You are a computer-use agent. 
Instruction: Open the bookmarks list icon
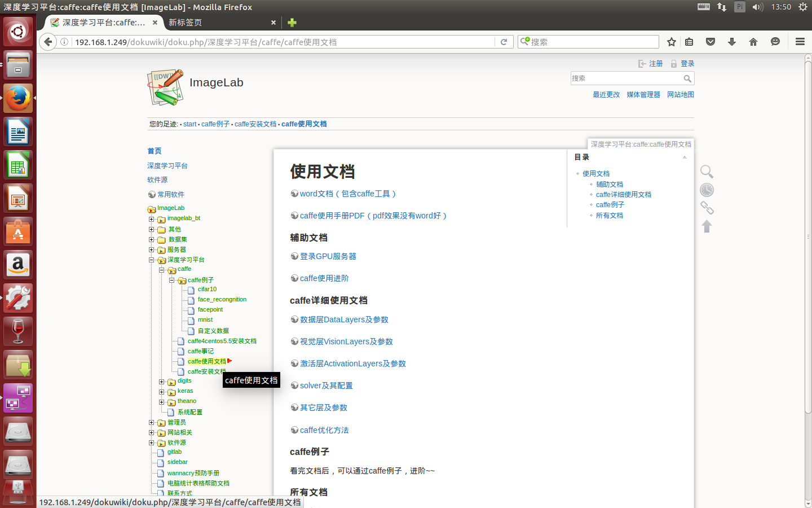[x=689, y=42]
